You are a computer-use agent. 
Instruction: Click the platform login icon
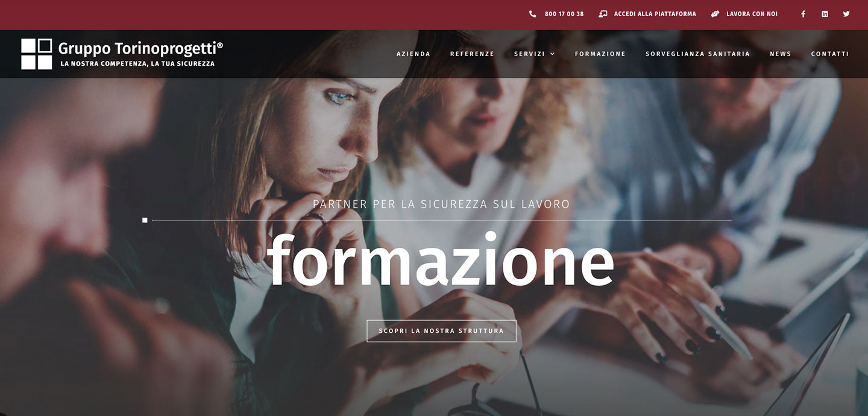point(603,14)
